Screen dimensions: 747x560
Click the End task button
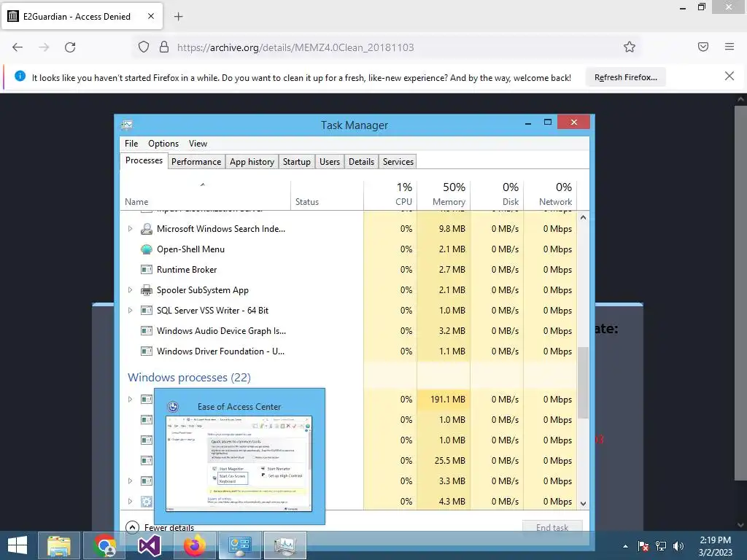point(552,527)
